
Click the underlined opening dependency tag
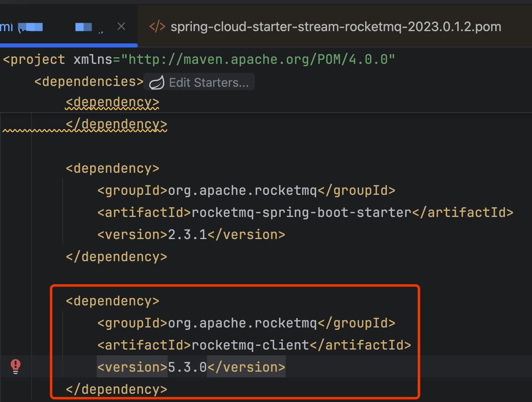click(x=112, y=102)
